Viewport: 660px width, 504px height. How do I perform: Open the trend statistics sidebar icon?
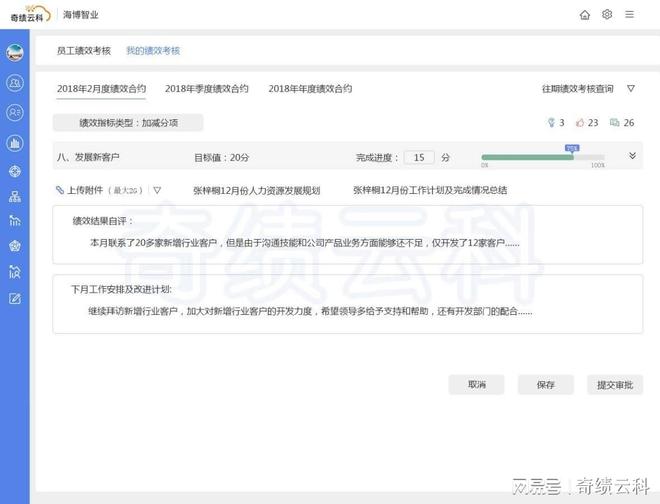(15, 221)
